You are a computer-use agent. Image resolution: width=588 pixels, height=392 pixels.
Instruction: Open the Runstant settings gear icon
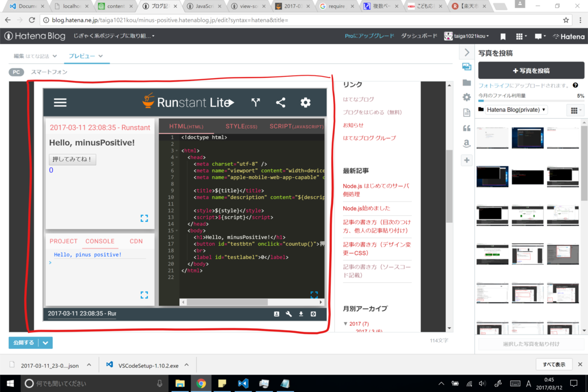coord(305,102)
